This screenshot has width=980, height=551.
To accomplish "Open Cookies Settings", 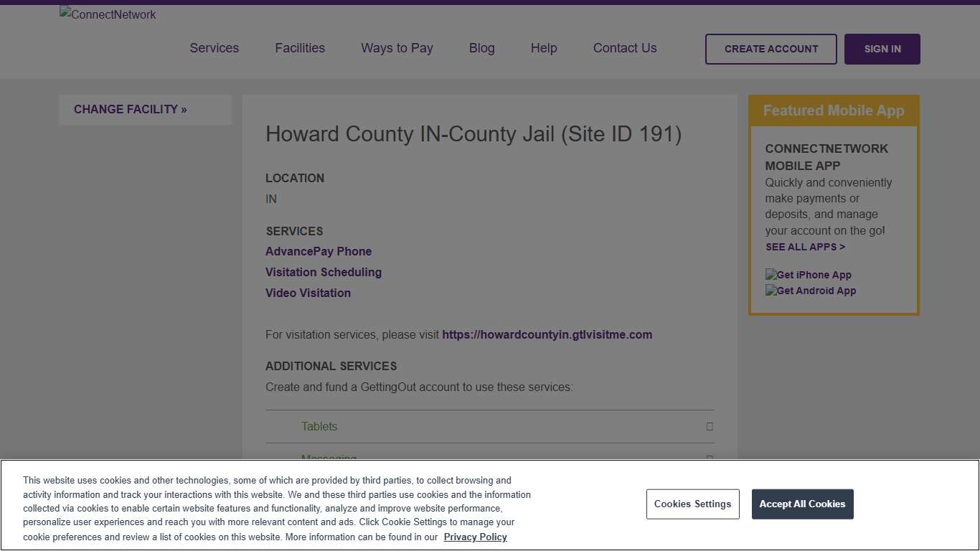I will [x=692, y=504].
